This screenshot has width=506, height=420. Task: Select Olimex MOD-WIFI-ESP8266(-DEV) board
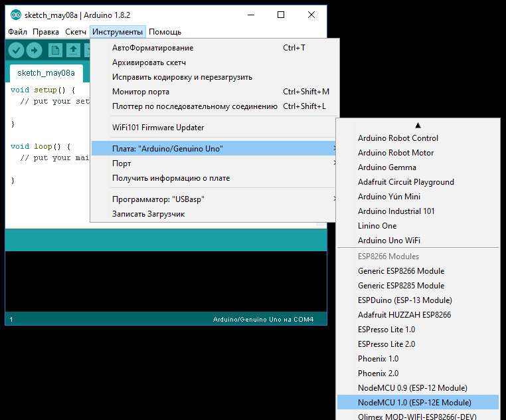[x=418, y=415]
